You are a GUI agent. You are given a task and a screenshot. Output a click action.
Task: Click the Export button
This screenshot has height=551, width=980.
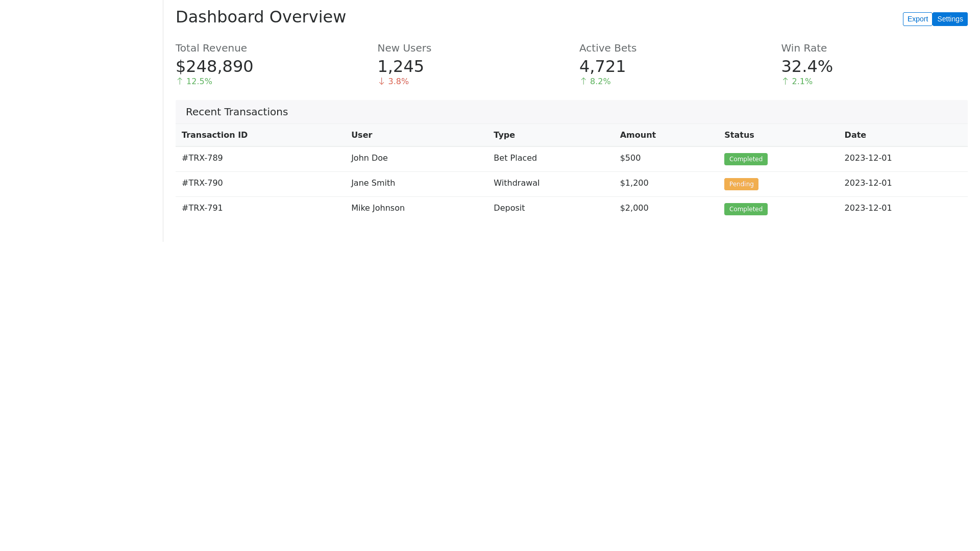pos(917,19)
